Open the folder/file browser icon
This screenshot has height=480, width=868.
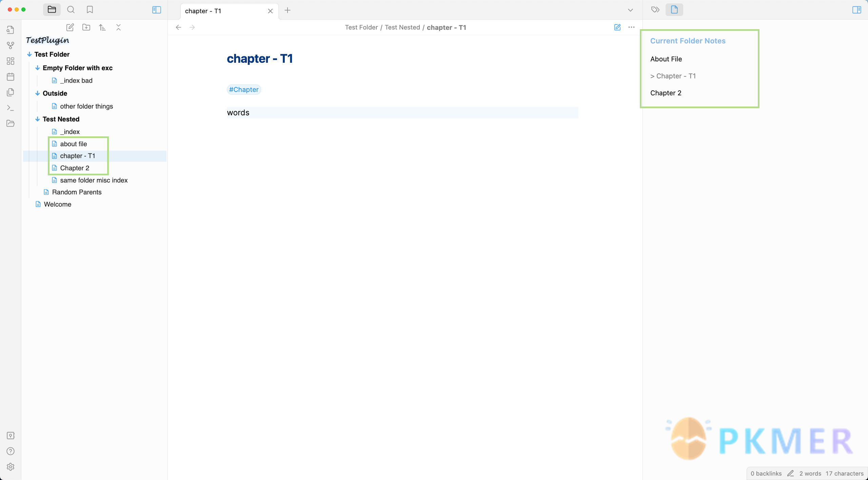point(52,9)
